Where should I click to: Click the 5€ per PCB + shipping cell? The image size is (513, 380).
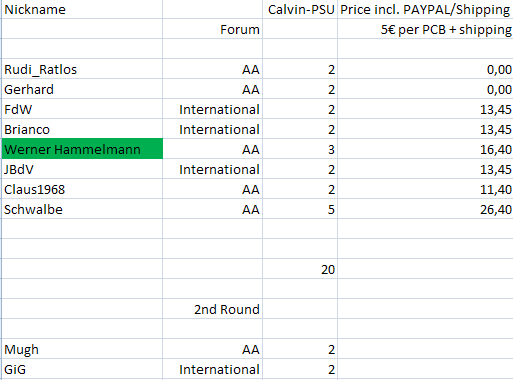[425, 29]
